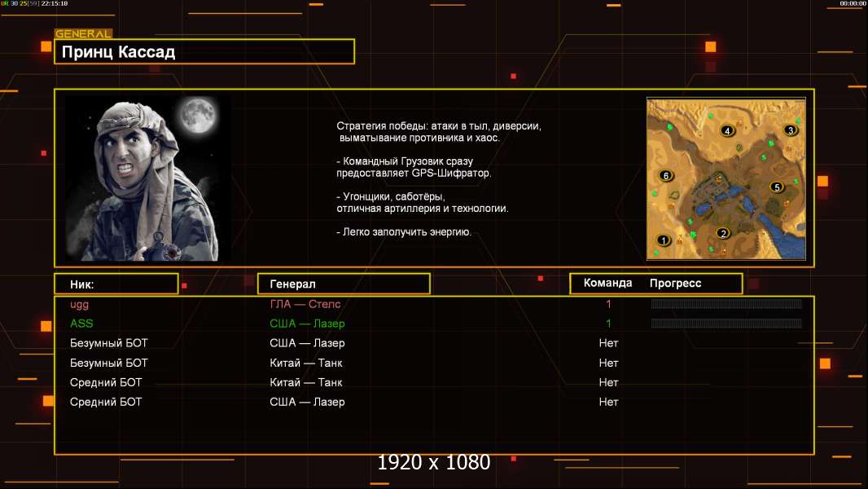Click "США — Лазер" in the ASS row
Image resolution: width=868 pixels, height=489 pixels.
307,324
